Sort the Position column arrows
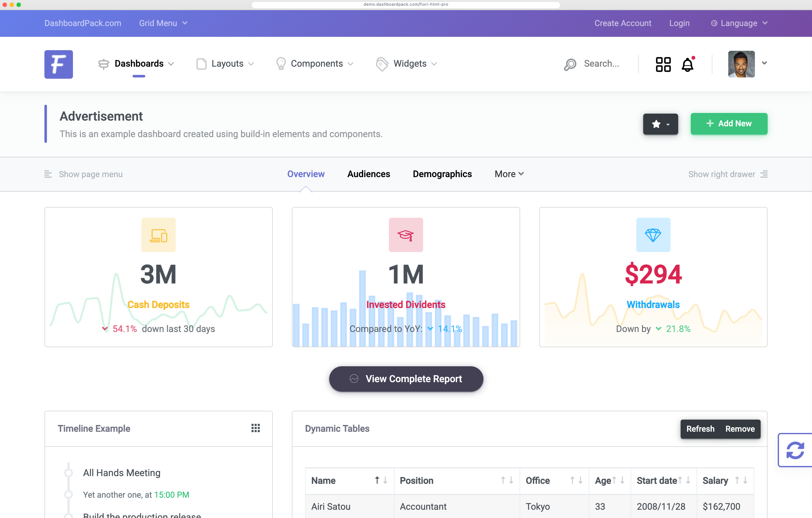 [507, 480]
